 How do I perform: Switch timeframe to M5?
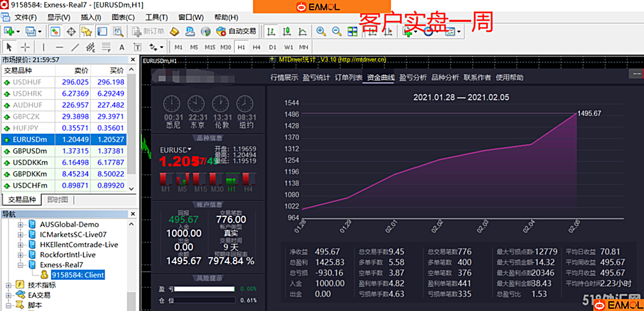coord(194,47)
